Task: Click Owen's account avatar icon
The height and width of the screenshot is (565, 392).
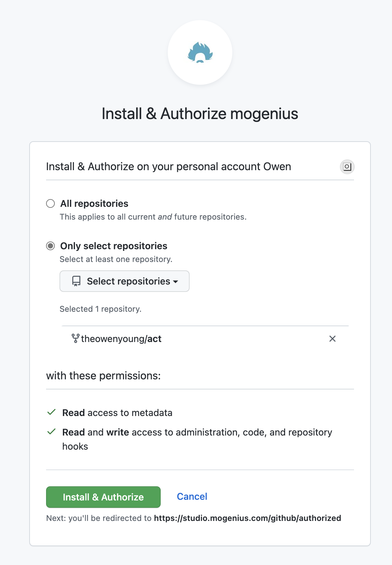Action: [347, 167]
